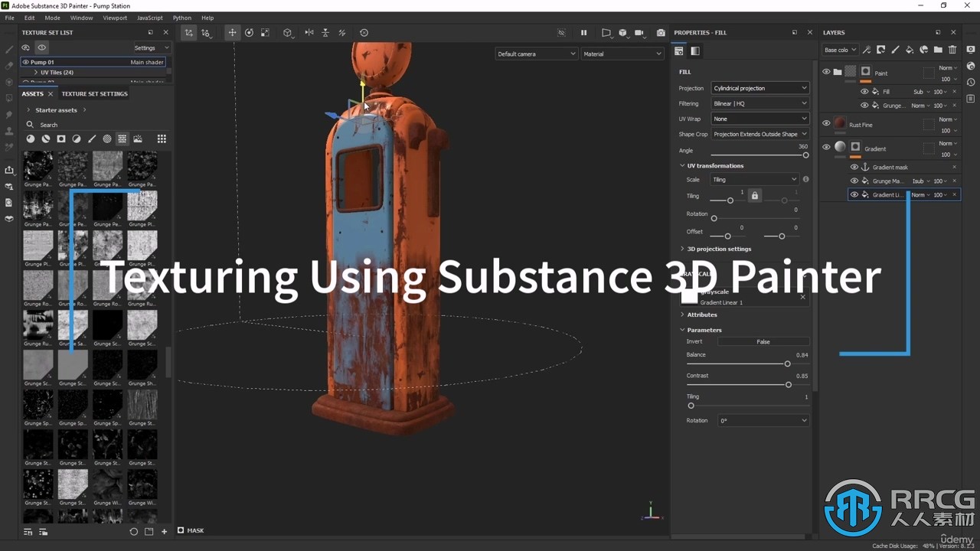Activate the move translate manipulator

click(x=232, y=33)
